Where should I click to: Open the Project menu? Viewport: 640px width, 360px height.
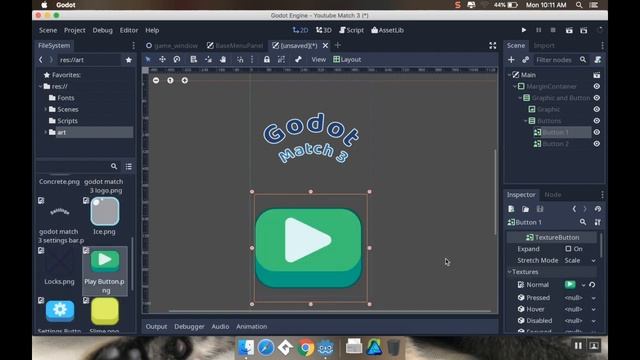75,30
